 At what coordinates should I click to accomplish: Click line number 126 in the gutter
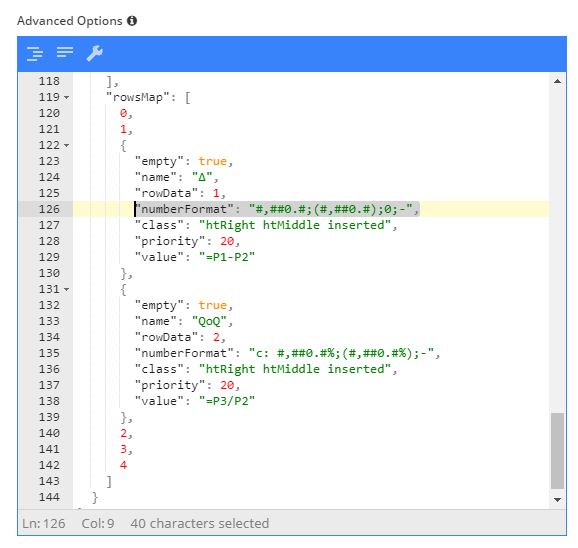coord(49,209)
